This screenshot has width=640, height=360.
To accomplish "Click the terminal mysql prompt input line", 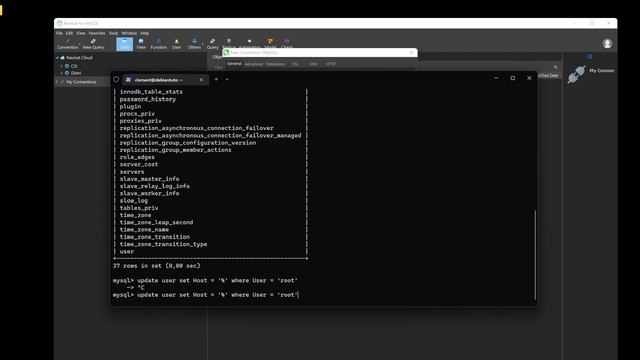I will 206,295.
